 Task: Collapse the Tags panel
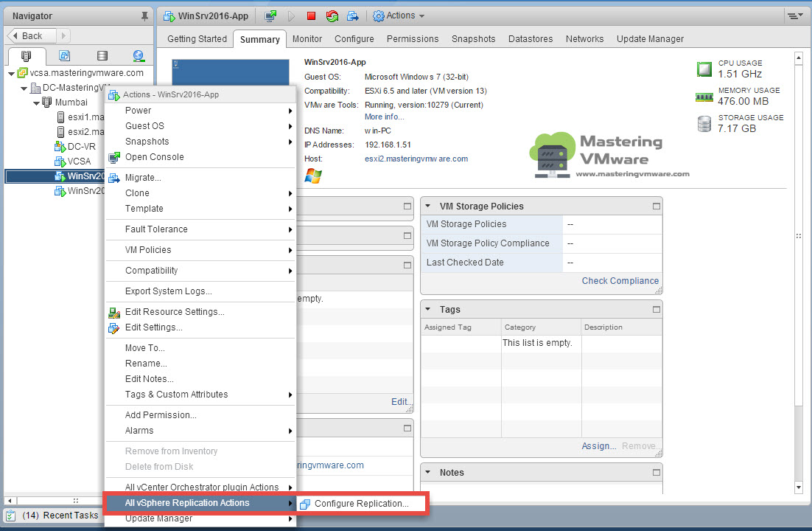[428, 309]
